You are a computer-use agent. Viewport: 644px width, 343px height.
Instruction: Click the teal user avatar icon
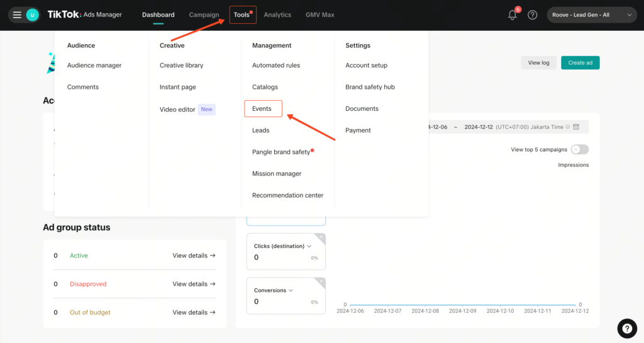(x=33, y=15)
